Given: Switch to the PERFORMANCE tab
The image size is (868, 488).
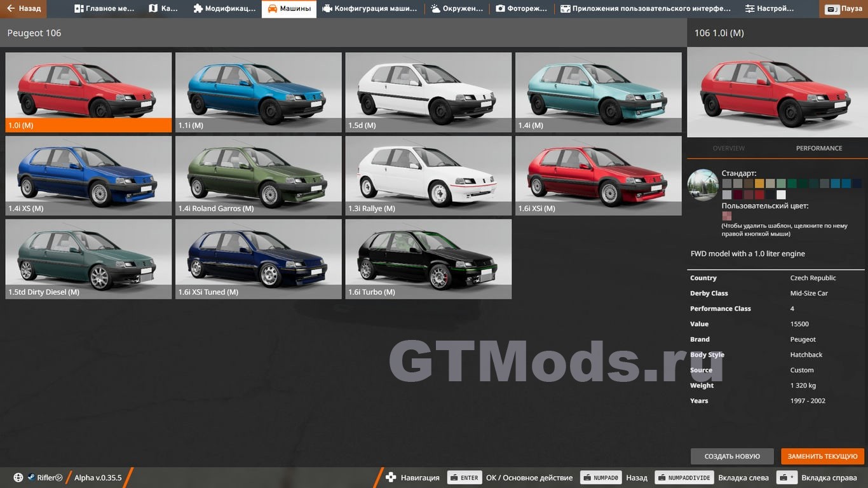Looking at the screenshot, I should pyautogui.click(x=819, y=148).
